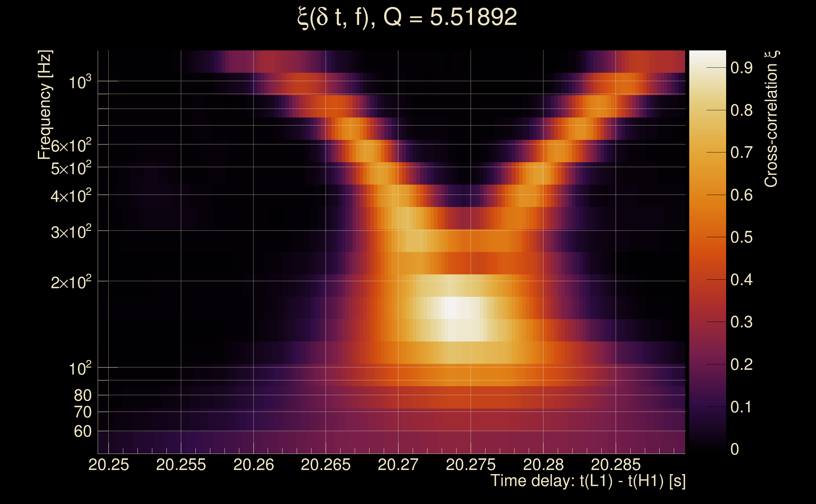Click the 20.27 x-axis tick label

coord(398,465)
